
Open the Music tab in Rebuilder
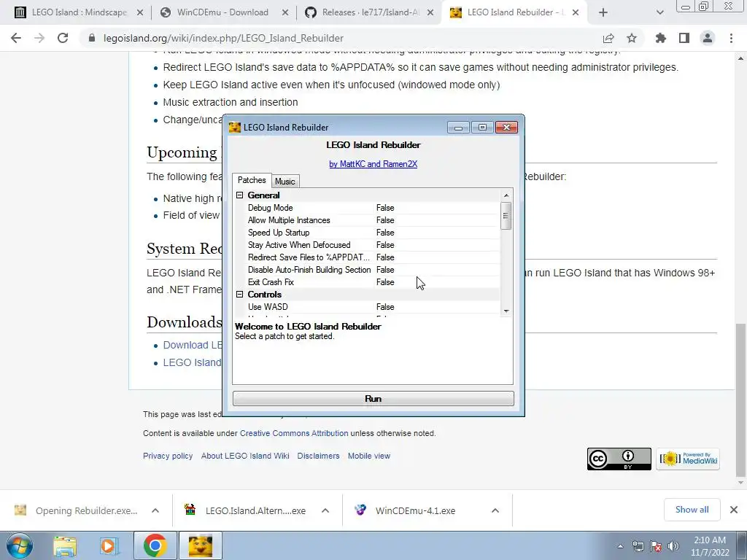click(x=285, y=182)
